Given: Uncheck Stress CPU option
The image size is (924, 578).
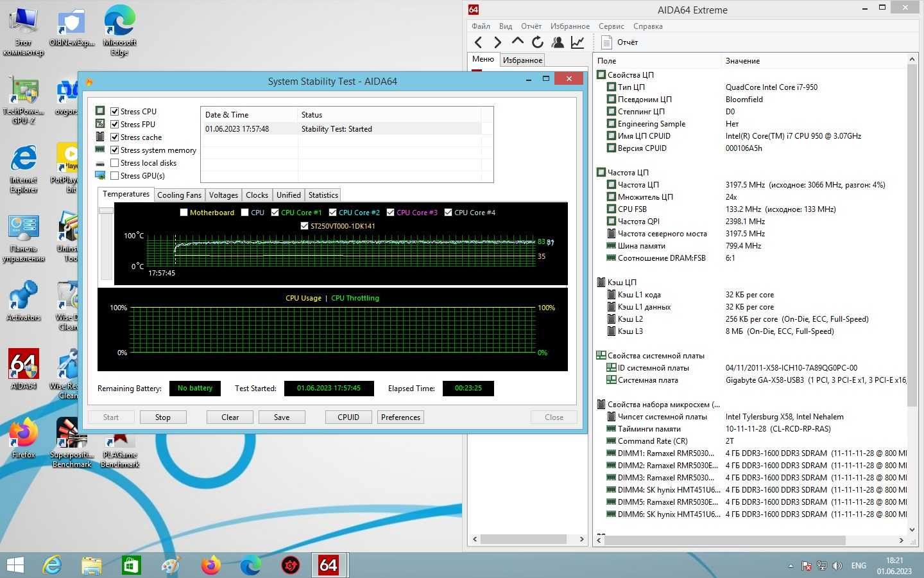Looking at the screenshot, I should click(114, 111).
